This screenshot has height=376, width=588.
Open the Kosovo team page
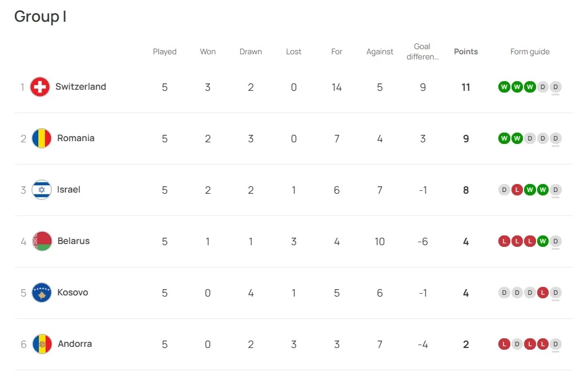click(x=73, y=293)
